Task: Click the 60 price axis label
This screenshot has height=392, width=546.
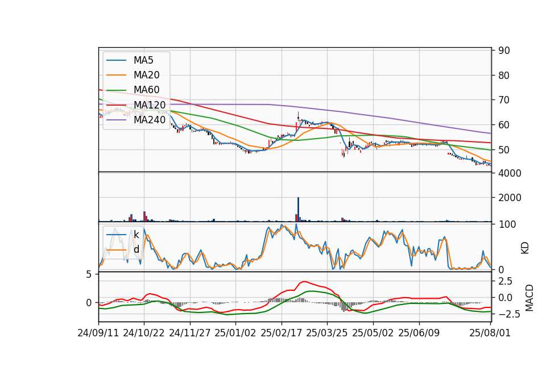Action: pos(504,125)
